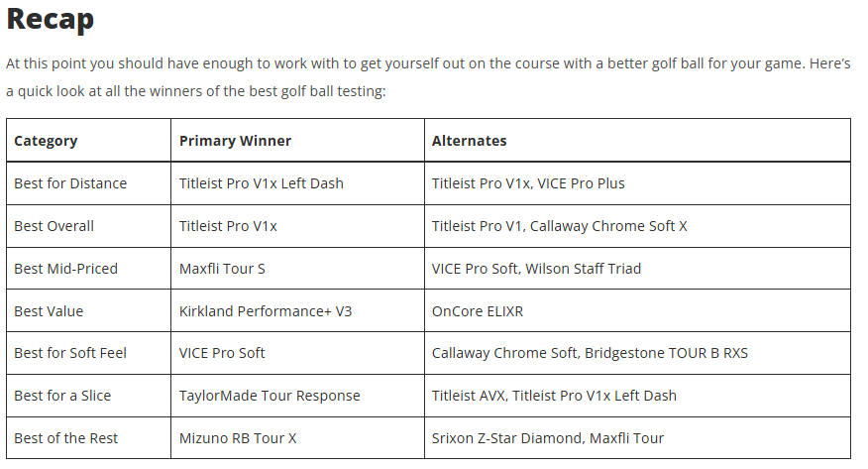Click the Mizuno RB Tour X cell
This screenshot has height=469, width=868.
298,438
